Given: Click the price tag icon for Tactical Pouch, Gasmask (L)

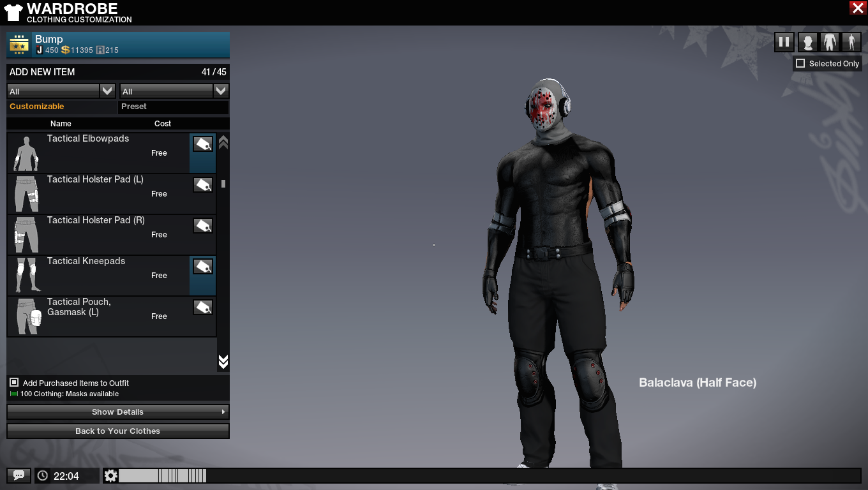Looking at the screenshot, I should pos(203,308).
